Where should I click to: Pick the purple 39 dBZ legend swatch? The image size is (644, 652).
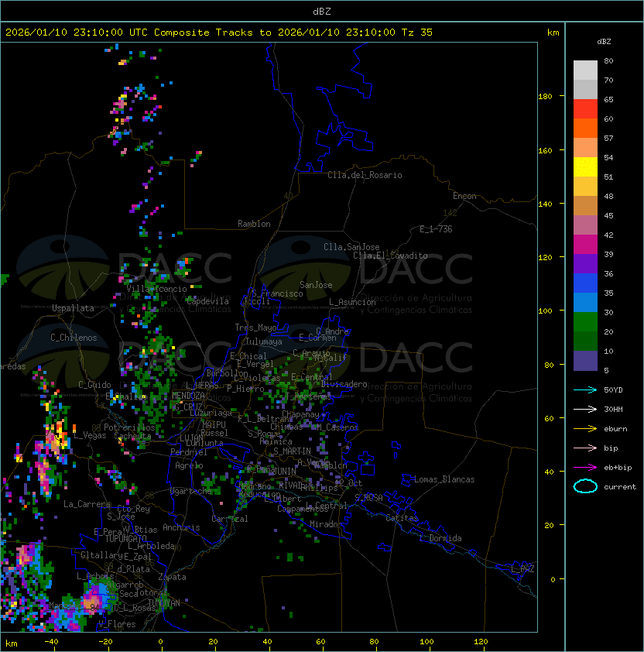pyautogui.click(x=585, y=263)
